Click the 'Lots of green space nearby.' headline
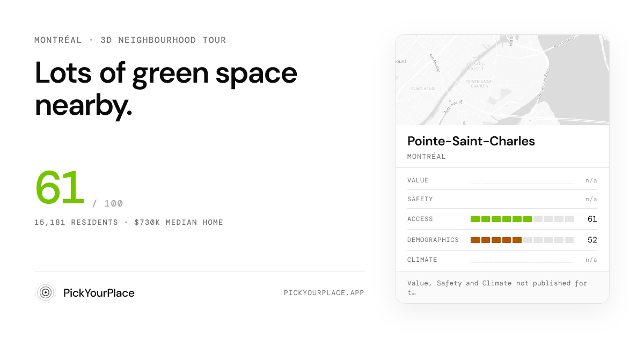644x338 pixels. 166,89
